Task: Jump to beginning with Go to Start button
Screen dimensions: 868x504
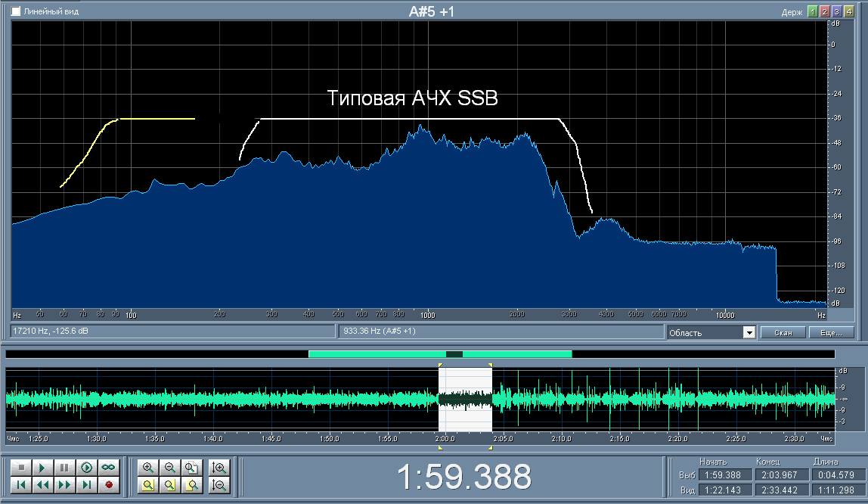Action: point(21,485)
